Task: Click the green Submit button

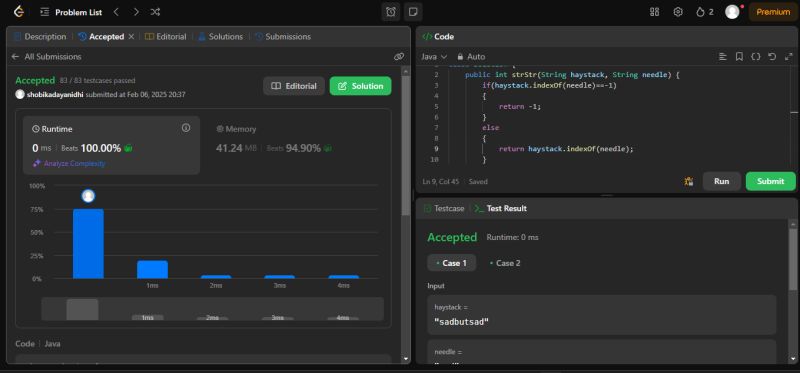Action: click(x=770, y=181)
